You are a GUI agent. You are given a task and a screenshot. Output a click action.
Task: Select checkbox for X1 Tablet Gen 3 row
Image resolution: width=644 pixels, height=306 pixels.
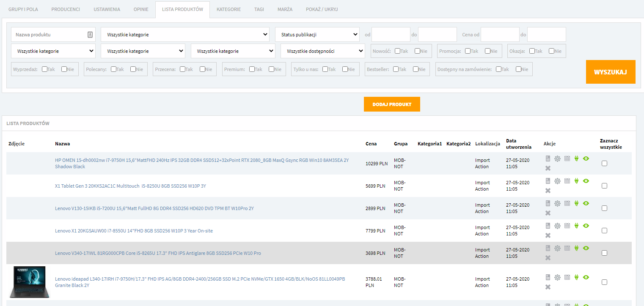pos(604,186)
